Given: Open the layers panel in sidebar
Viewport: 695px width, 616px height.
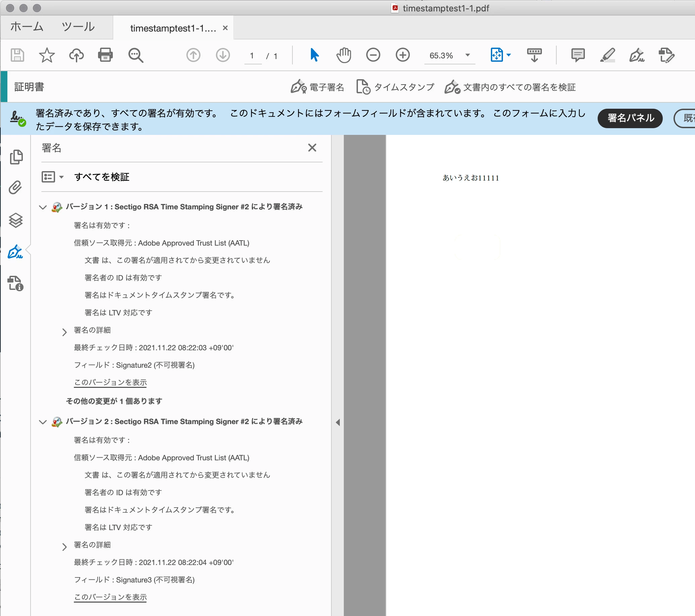Looking at the screenshot, I should coord(16,220).
